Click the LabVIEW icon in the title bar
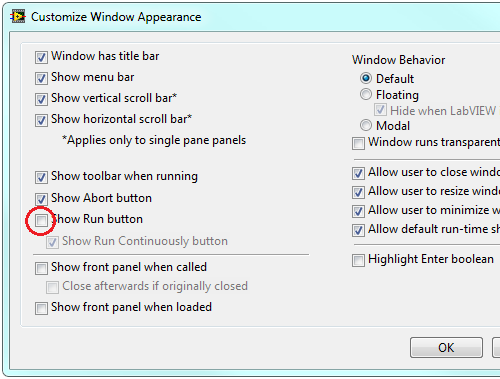 [18, 16]
